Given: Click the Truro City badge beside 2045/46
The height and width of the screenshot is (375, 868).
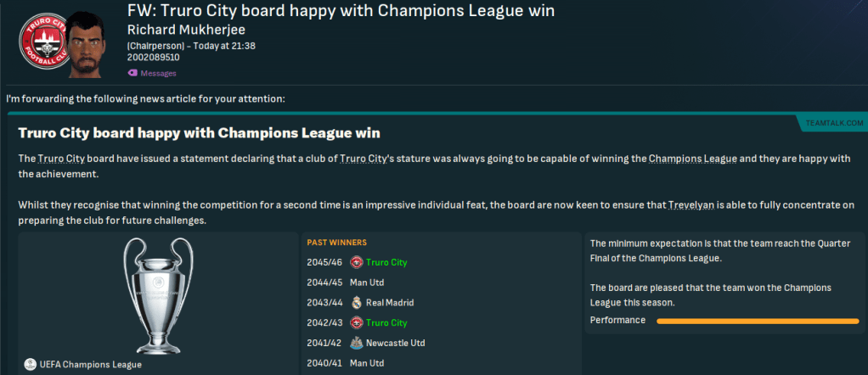Looking at the screenshot, I should click(x=357, y=261).
